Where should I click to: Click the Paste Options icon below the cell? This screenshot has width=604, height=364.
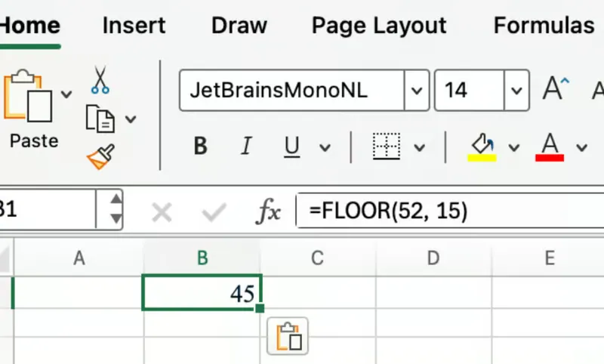tap(288, 336)
